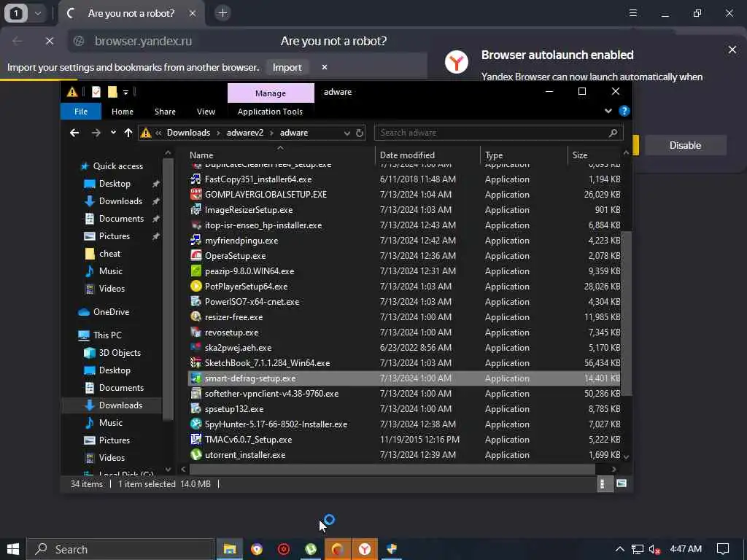Open Quick access in sidebar
Viewport: 747px width, 560px height.
(x=117, y=166)
